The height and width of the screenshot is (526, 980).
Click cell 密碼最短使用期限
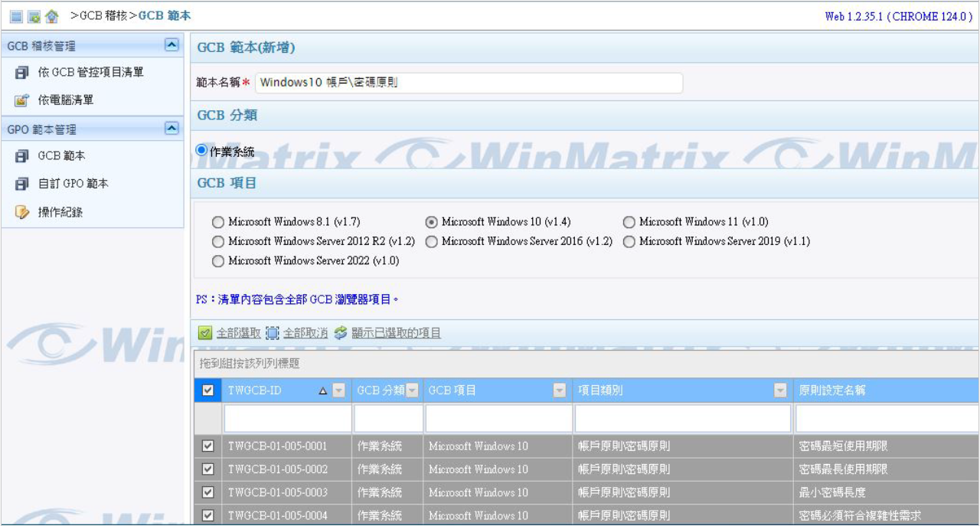coord(843,446)
